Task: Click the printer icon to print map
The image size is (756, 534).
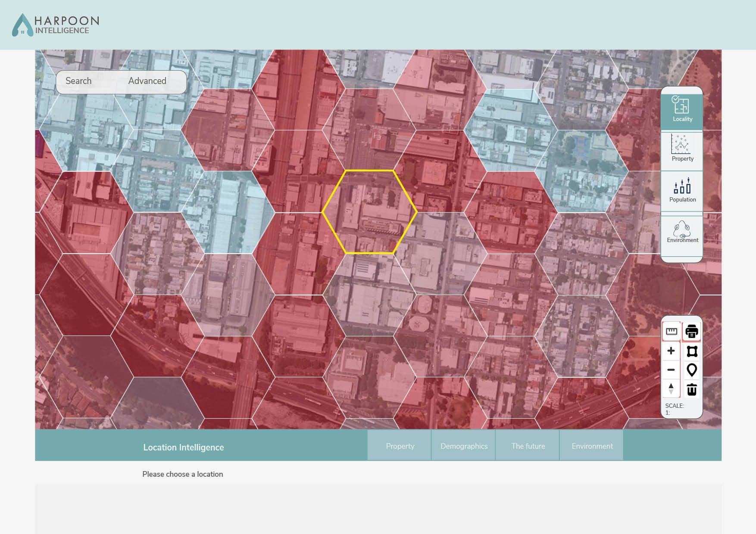Action: click(x=692, y=331)
